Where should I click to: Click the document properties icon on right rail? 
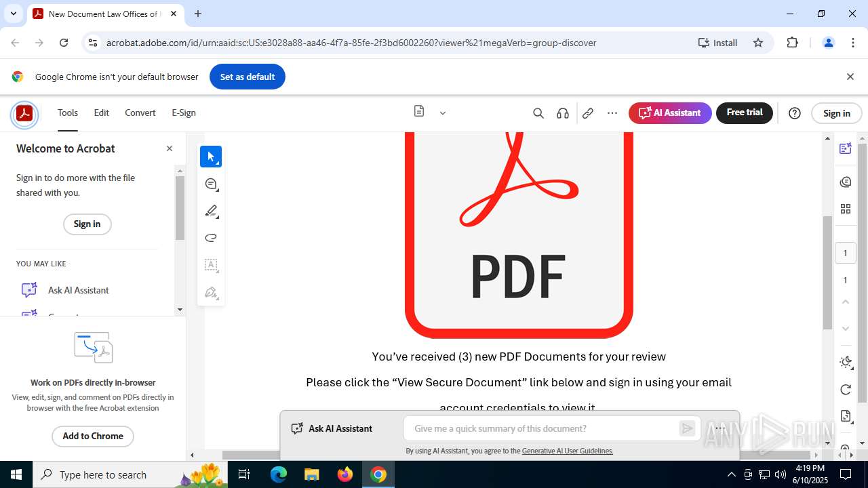click(845, 416)
